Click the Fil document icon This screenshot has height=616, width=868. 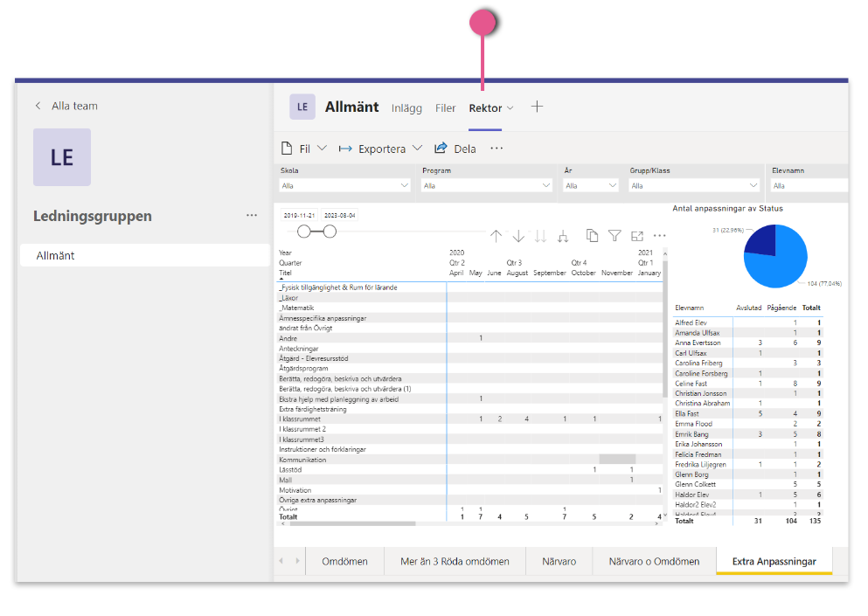(287, 149)
